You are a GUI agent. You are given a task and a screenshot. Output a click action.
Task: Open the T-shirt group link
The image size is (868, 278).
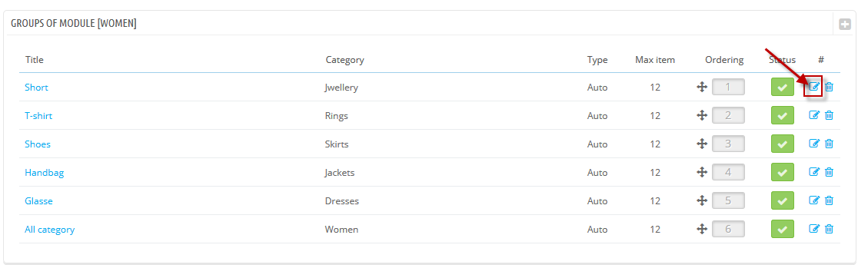pyautogui.click(x=38, y=115)
